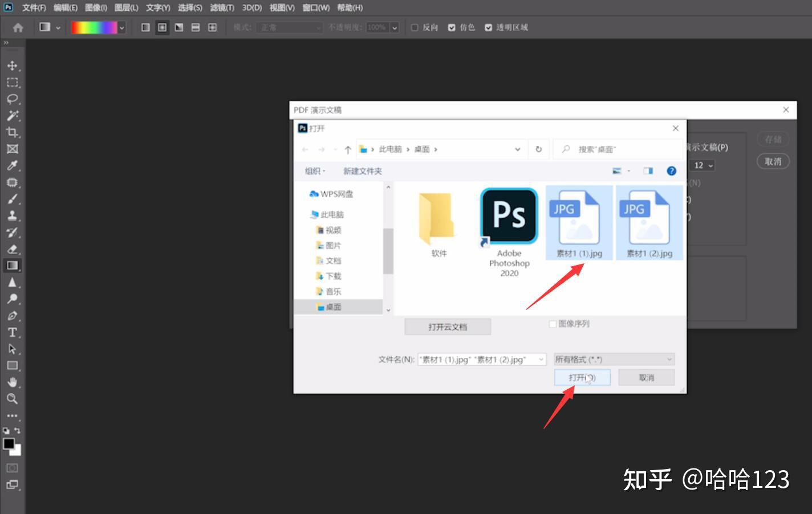Click 取消 in PDF 演示文稿 dialog
The width and height of the screenshot is (812, 514).
pos(773,161)
